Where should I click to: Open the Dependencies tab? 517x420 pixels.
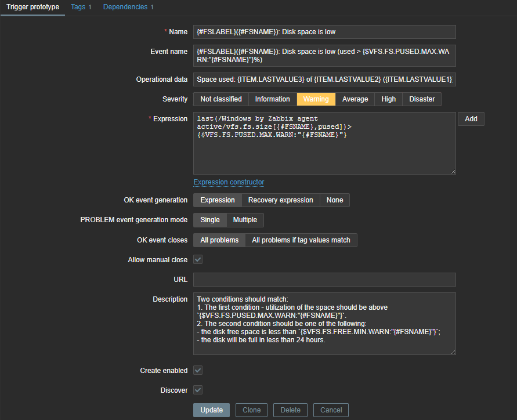coord(128,7)
